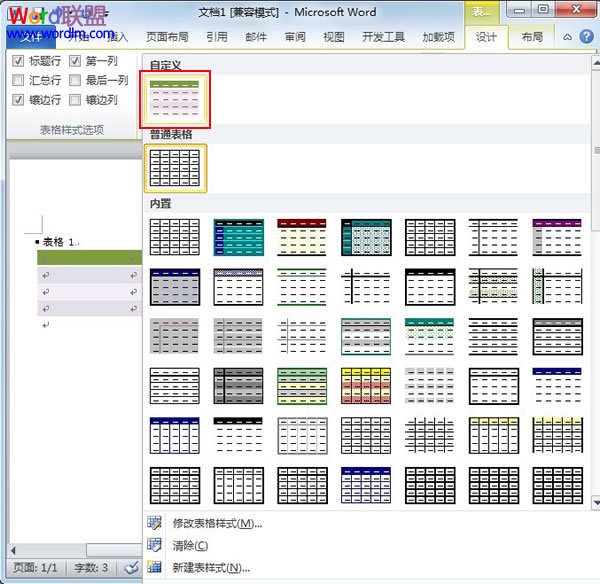This screenshot has height=584, width=600.
Task: Click the new table style icon
Action: click(x=155, y=567)
